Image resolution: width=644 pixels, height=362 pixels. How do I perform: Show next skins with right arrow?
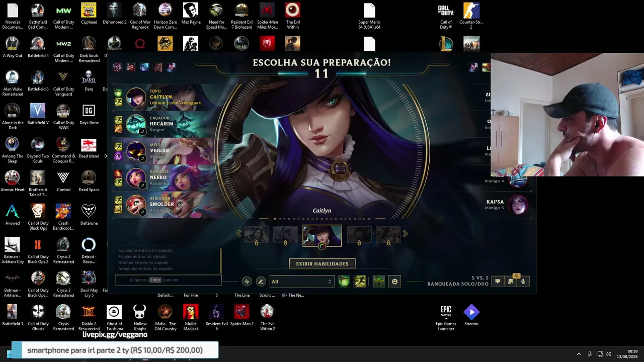point(405,233)
